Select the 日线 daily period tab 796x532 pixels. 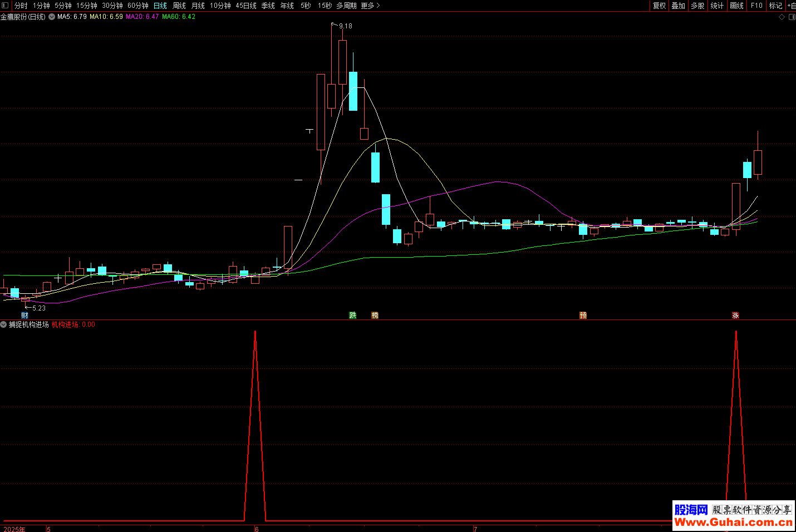[160, 6]
